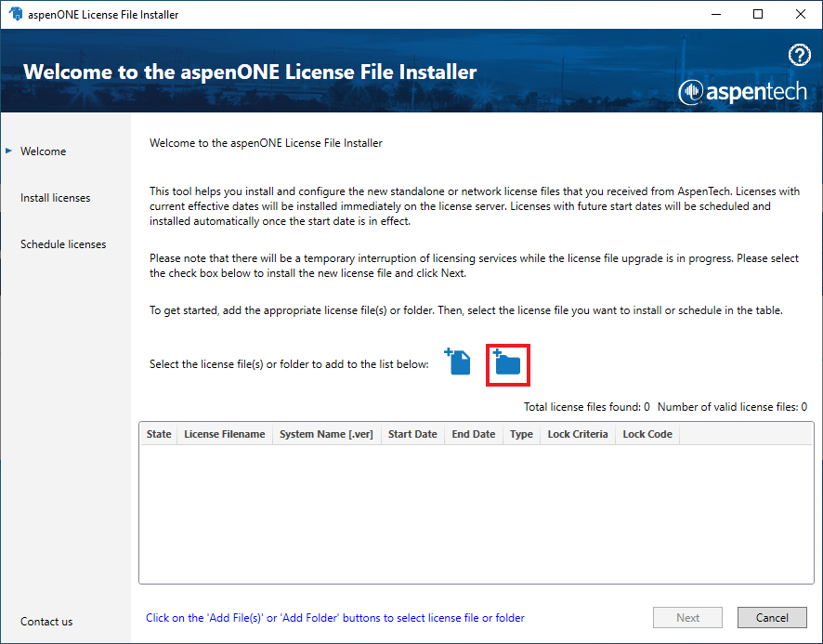
Task: Sort by License Filename column header
Action: click(225, 434)
